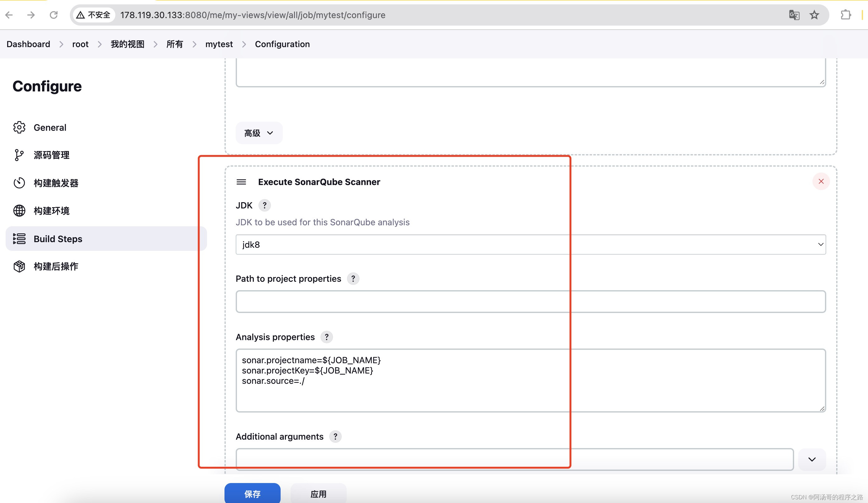
Task: Open menu after 所有 breadcrumb
Action: [194, 44]
